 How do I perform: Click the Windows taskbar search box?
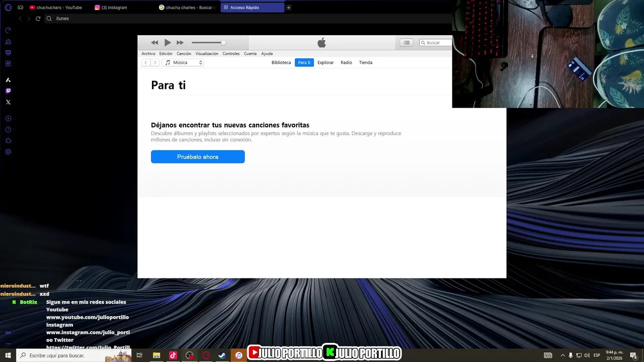(74, 355)
